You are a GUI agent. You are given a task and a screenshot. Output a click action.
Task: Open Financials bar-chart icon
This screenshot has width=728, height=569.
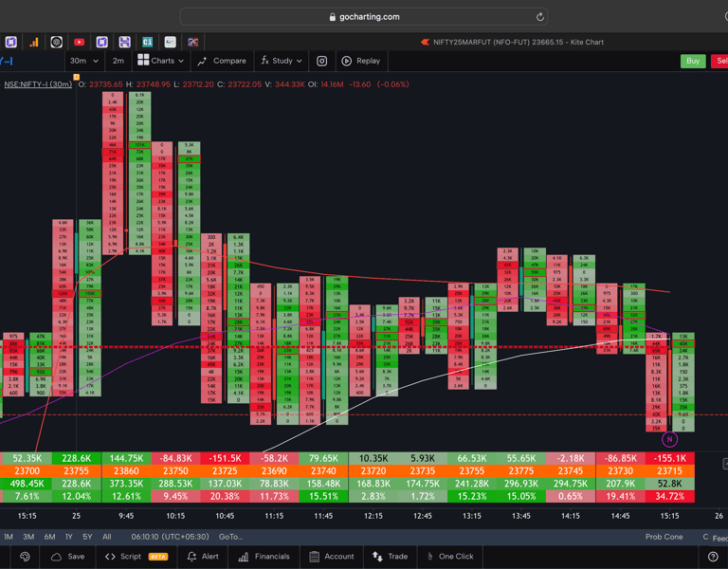click(243, 557)
